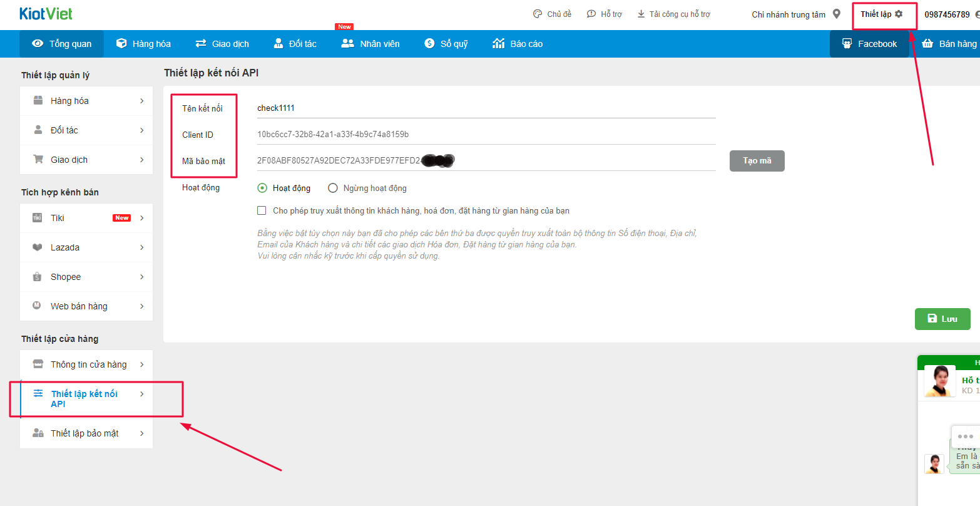Image resolution: width=980 pixels, height=506 pixels.
Task: Click the Shopee bag icon
Action: (x=38, y=277)
